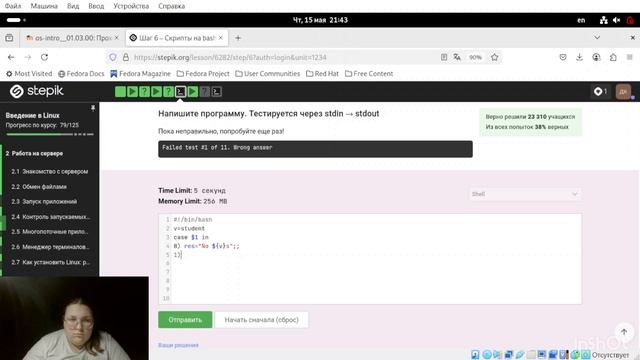
Task: Open Most Visited bookmarks
Action: [x=29, y=73]
